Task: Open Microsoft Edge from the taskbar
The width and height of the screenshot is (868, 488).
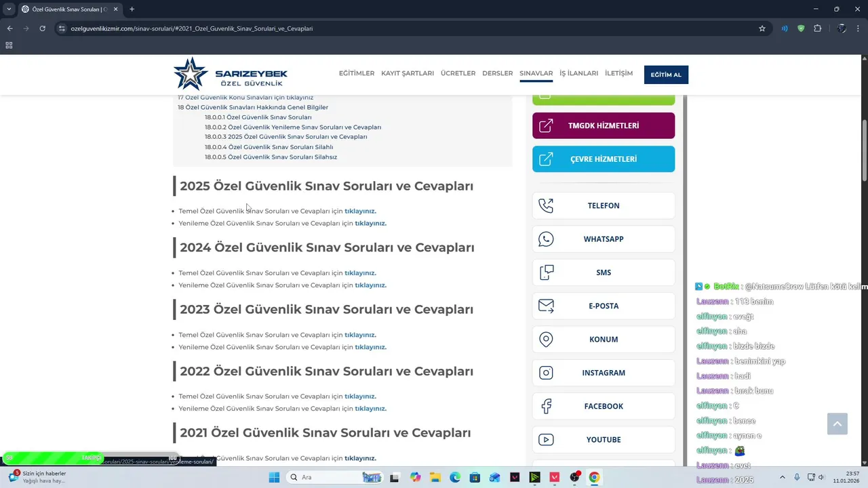Action: (455, 477)
